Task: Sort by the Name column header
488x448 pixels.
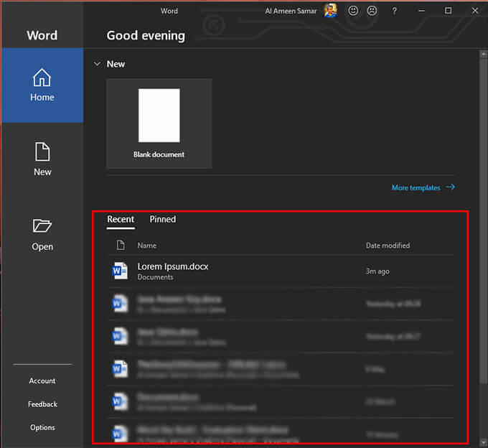Action: pos(147,246)
